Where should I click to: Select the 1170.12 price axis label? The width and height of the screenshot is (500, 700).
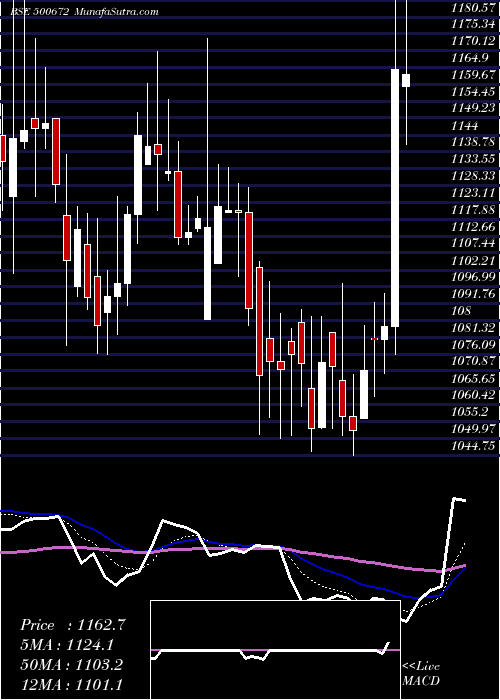pos(473,41)
